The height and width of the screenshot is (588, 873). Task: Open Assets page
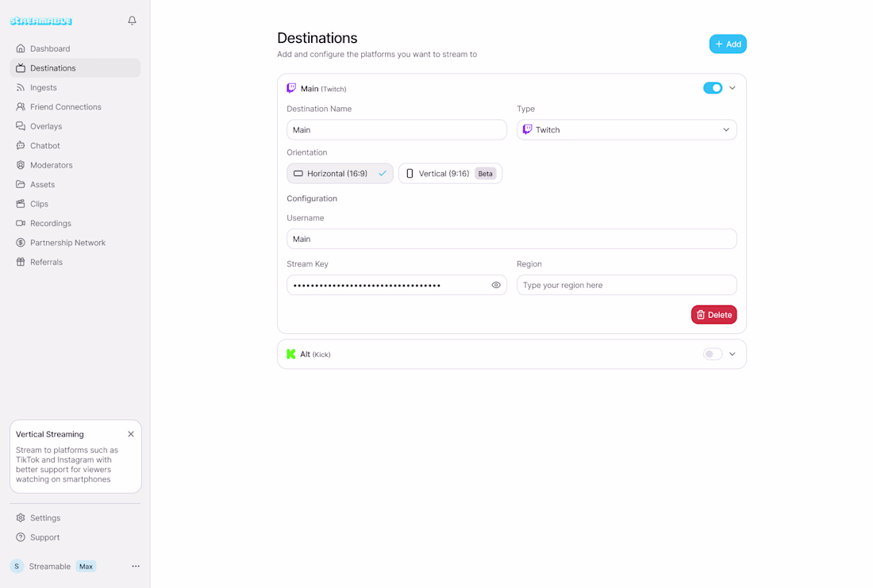(x=75, y=184)
